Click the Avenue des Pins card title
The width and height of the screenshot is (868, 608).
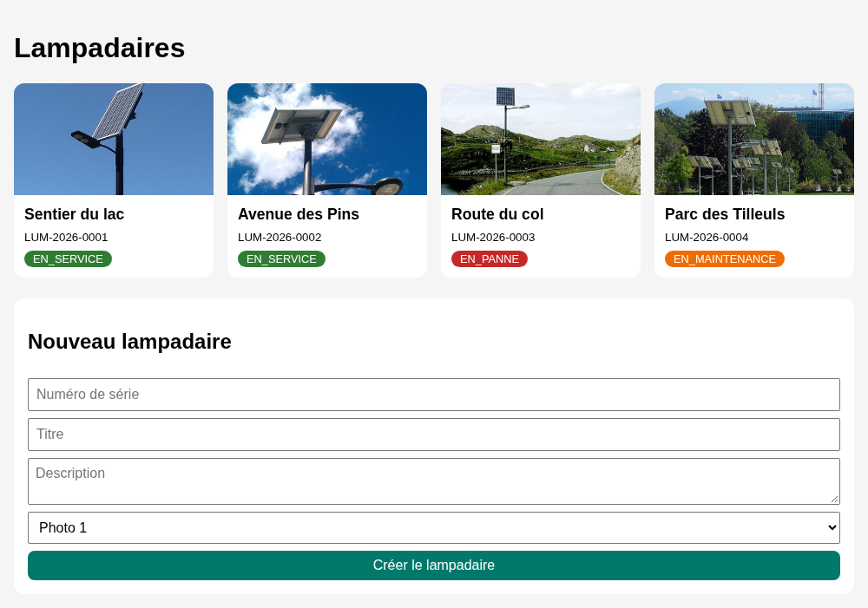(x=299, y=214)
